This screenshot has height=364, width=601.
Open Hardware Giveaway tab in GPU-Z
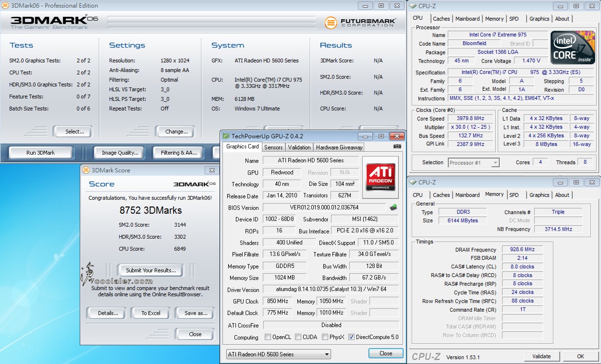click(339, 147)
